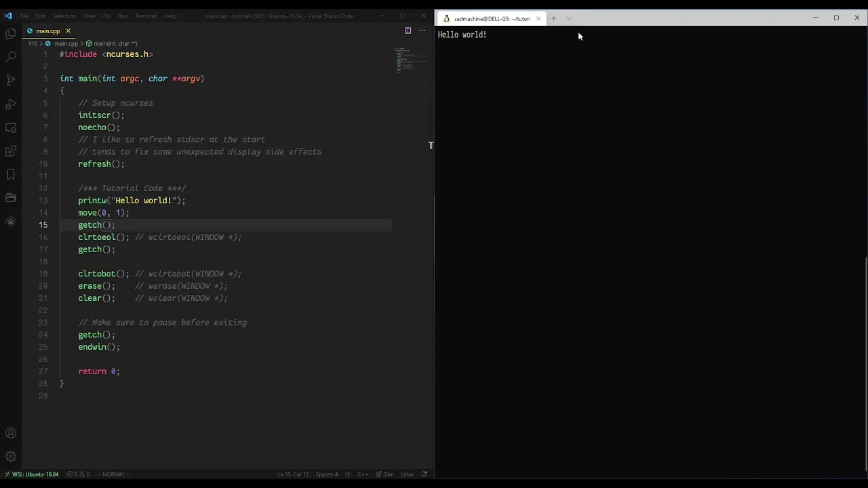Open the Help menu
The image size is (868, 488).
coord(170,16)
